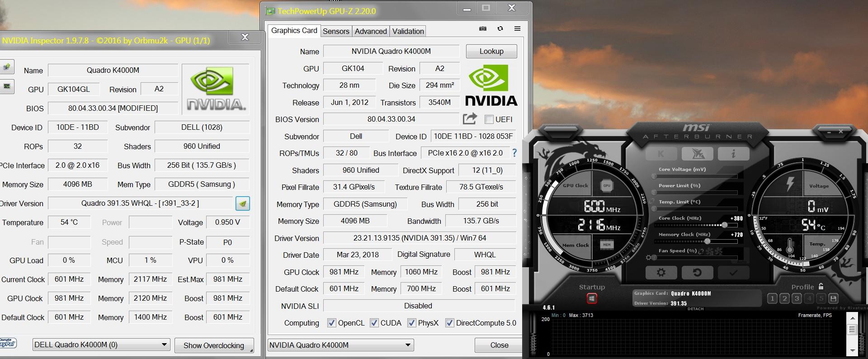Select GPU-Z BIOS Version field

tap(391, 119)
